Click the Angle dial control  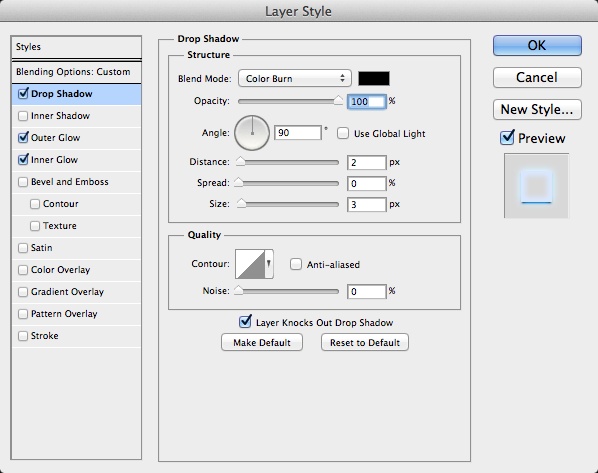tap(252, 133)
